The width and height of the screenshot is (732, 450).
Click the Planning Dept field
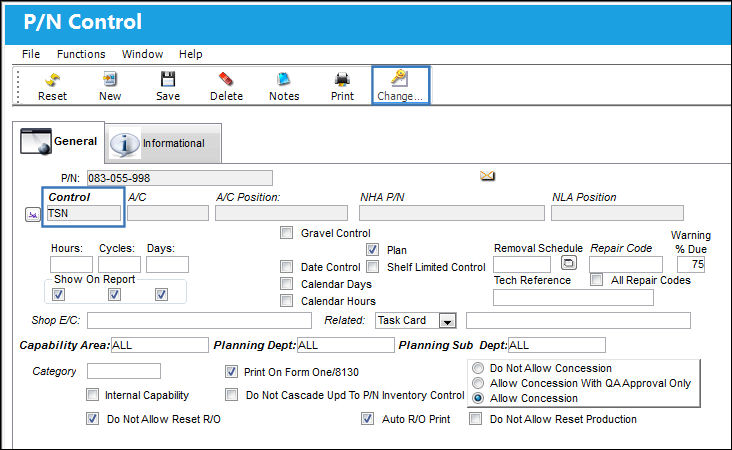click(x=345, y=345)
